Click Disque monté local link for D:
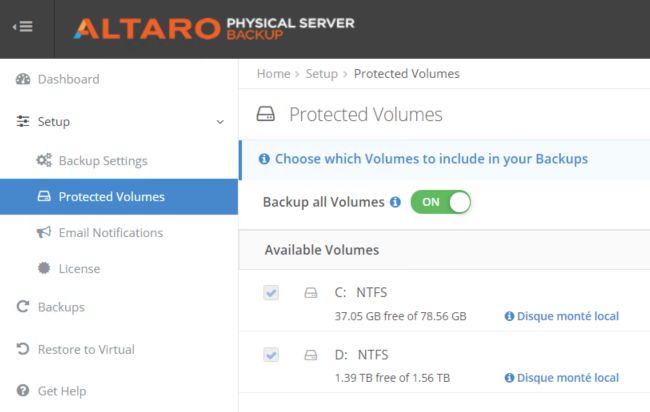The height and width of the screenshot is (412, 650). click(567, 378)
